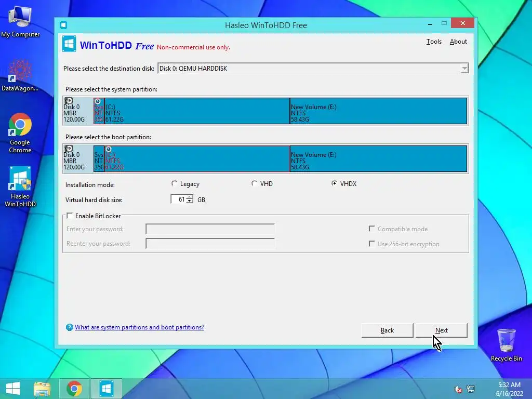Viewport: 532px width, 399px height.
Task: Click the Non-commercial use only text
Action: coord(193,47)
